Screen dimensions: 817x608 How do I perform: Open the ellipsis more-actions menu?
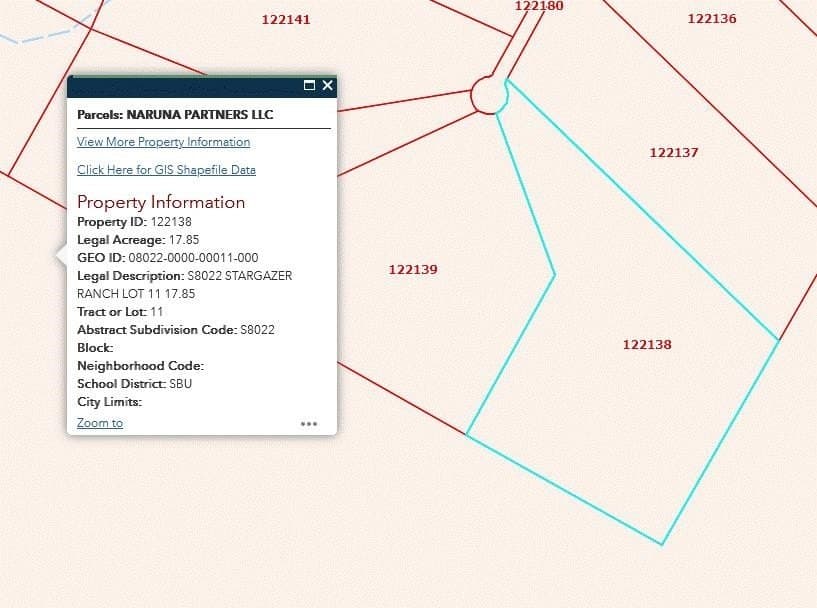pos(310,424)
